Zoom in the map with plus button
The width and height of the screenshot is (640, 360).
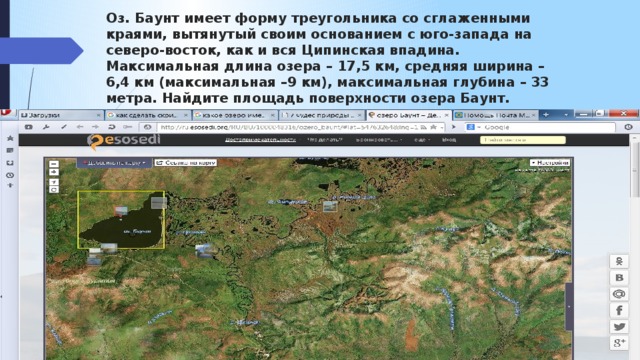point(54,172)
